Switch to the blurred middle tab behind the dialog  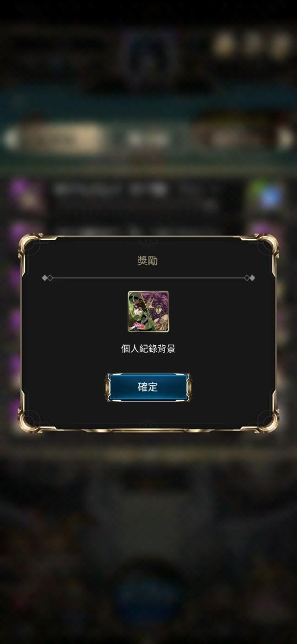click(148, 139)
